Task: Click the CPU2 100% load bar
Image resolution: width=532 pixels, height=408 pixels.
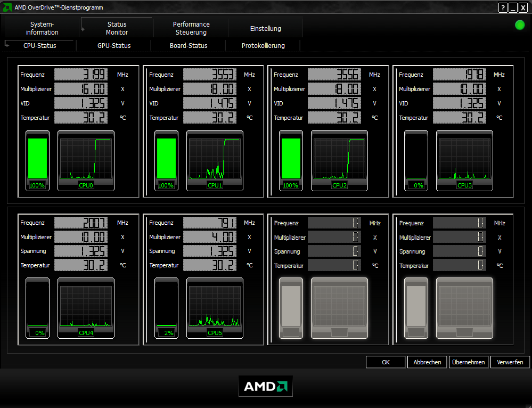Action: click(291, 160)
